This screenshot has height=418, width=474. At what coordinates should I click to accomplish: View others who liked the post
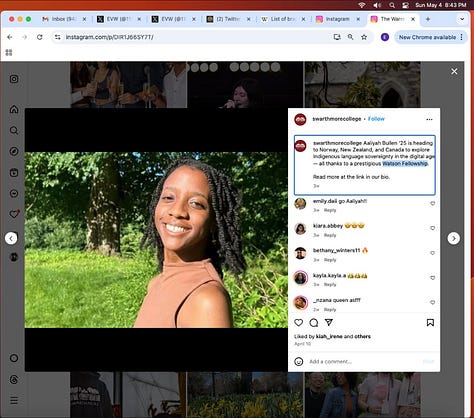click(x=362, y=336)
